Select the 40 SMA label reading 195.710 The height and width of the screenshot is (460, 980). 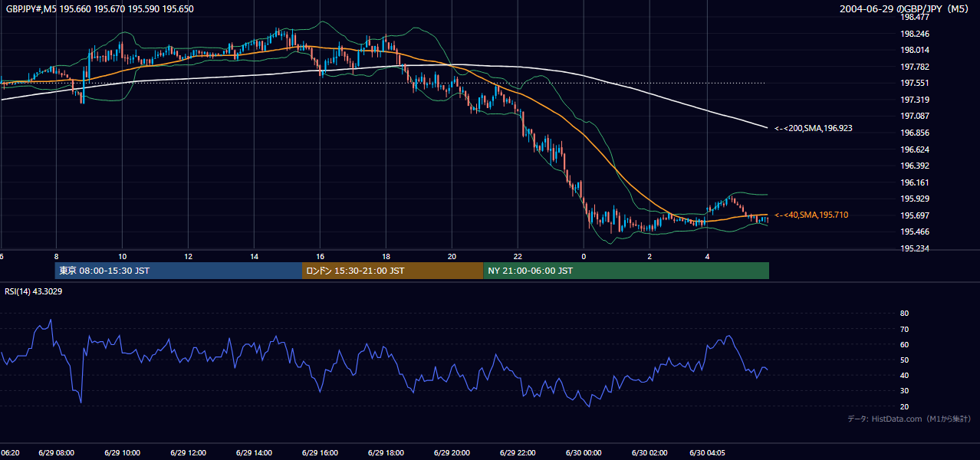811,215
